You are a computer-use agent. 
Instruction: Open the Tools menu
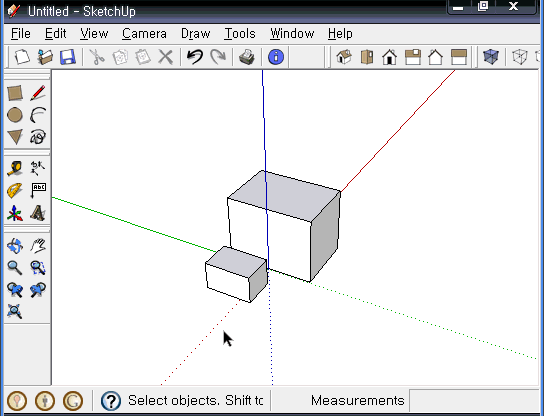point(240,34)
